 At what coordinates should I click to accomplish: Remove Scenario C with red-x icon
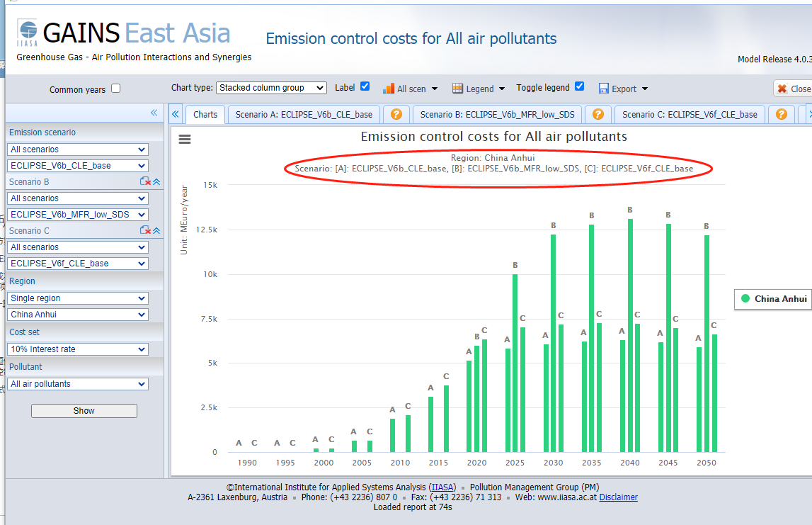pyautogui.click(x=145, y=230)
